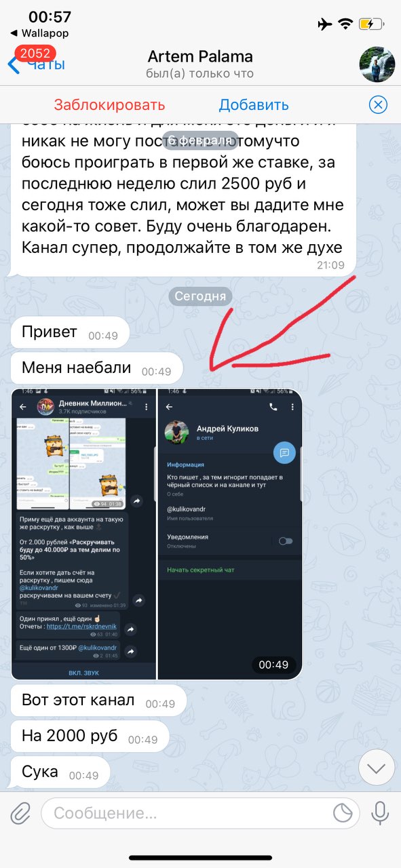
Task: Tap the 2052 unread chats badge
Action: point(35,54)
